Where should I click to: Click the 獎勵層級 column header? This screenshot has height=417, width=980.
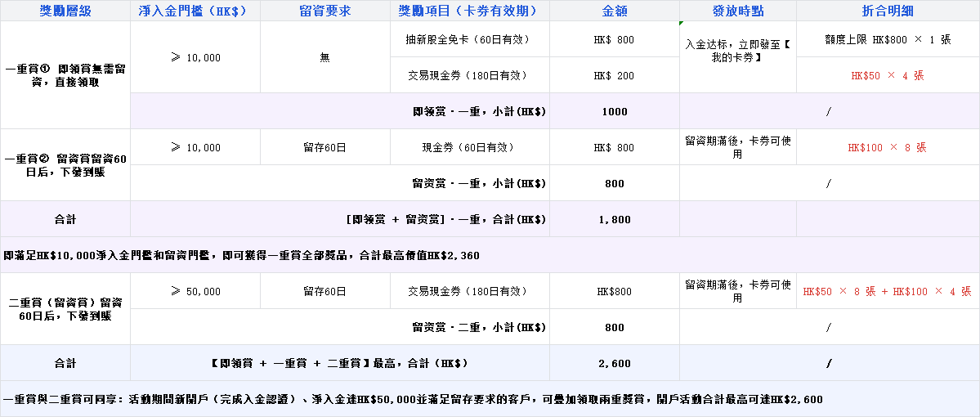pos(65,11)
